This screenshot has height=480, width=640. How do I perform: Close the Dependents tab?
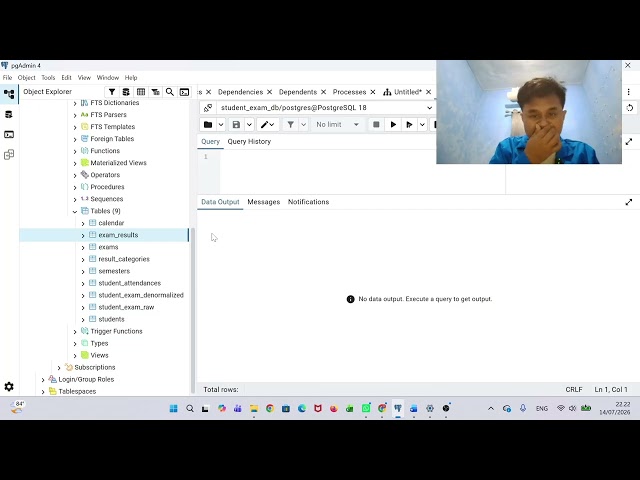[323, 92]
